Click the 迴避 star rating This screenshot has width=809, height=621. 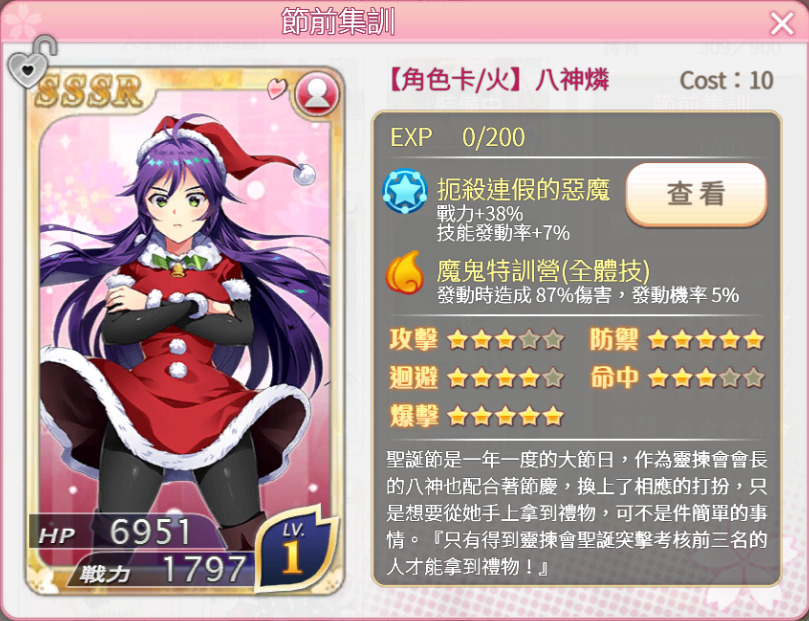pyautogui.click(x=505, y=378)
